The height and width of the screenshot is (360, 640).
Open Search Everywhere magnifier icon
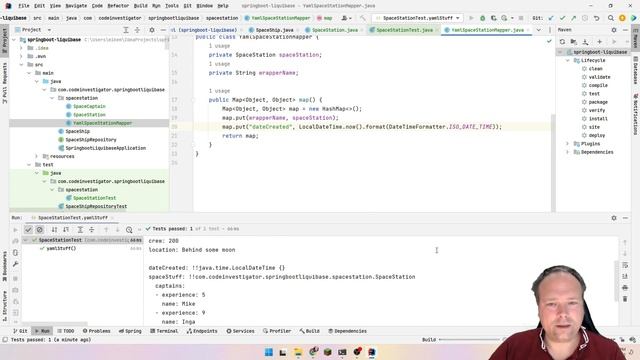click(611, 18)
